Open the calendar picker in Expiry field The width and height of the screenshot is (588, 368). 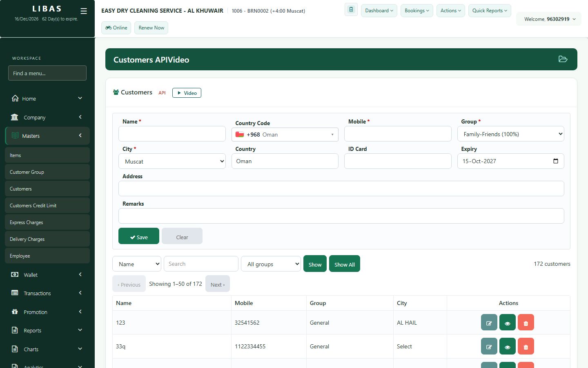click(556, 161)
